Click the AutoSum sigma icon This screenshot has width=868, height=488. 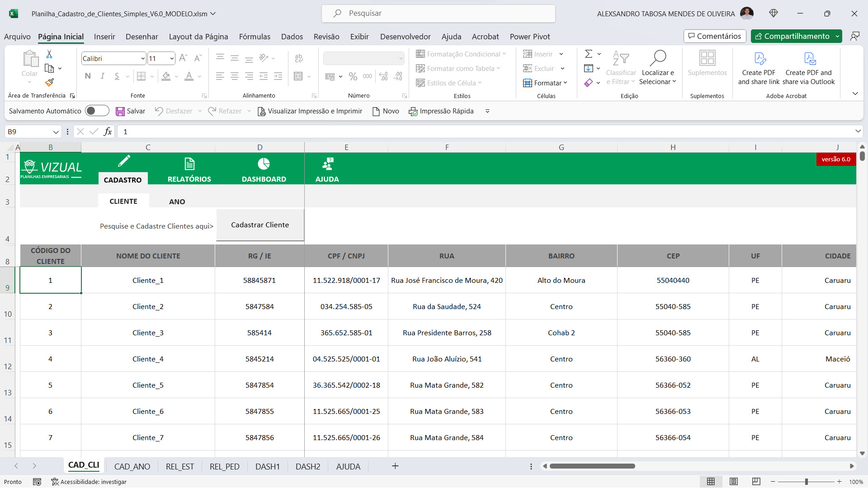(x=588, y=54)
